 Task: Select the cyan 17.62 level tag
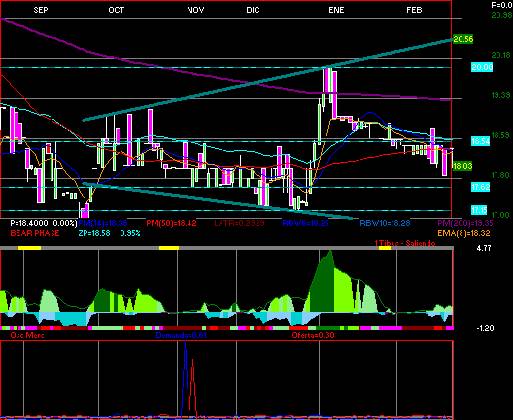[480, 187]
